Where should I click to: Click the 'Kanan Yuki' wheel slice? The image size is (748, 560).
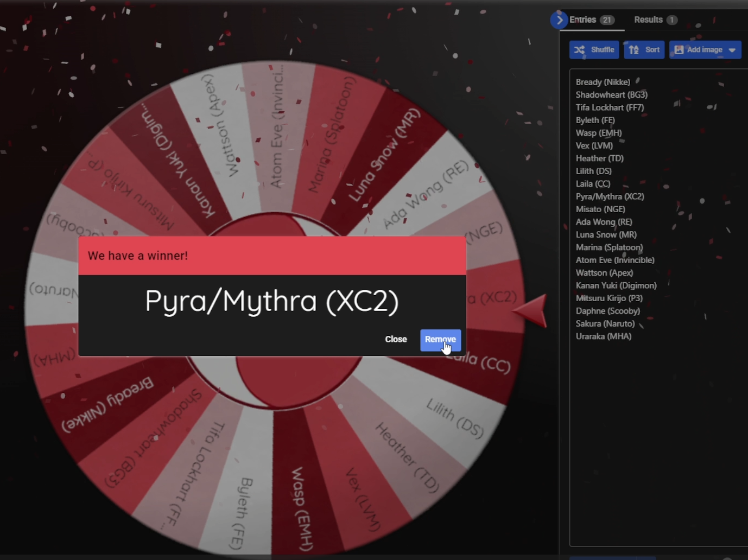tap(178, 160)
